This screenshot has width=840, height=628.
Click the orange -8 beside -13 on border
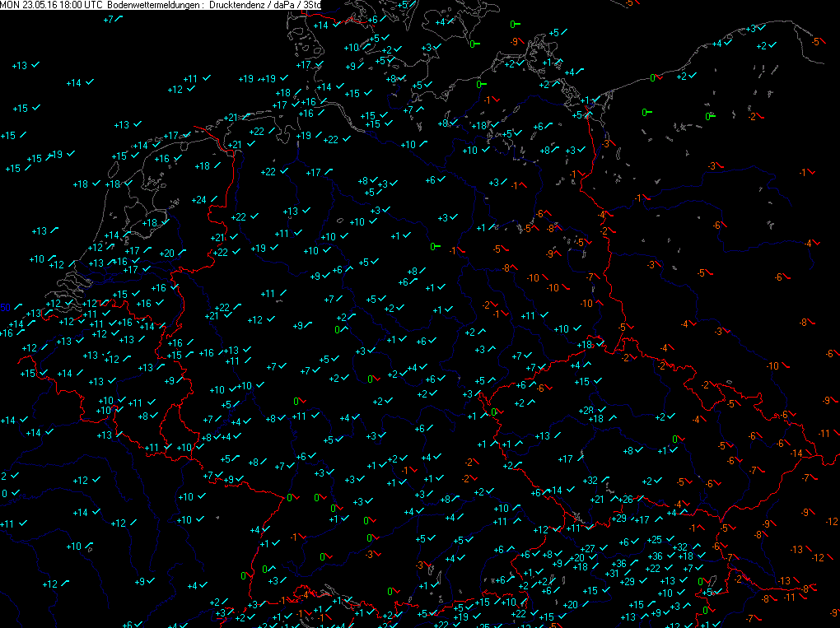click(806, 588)
